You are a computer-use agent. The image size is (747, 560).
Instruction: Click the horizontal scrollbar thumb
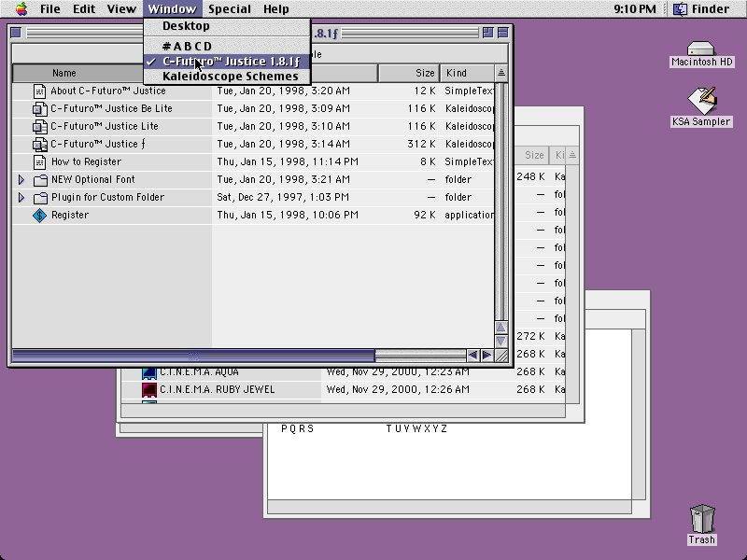(193, 356)
